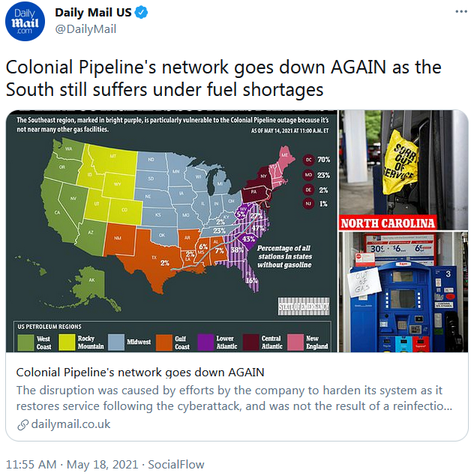Click the Lower Atlantic purple legend swatch
Viewport: 474px width, 476px height.
(x=205, y=343)
